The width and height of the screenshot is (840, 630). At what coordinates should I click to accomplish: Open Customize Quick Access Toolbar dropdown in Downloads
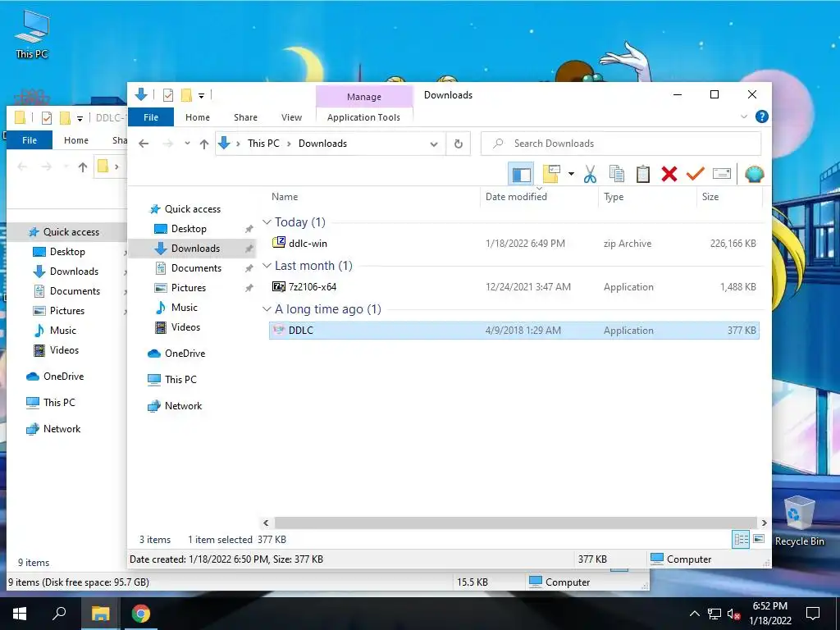[x=202, y=96]
